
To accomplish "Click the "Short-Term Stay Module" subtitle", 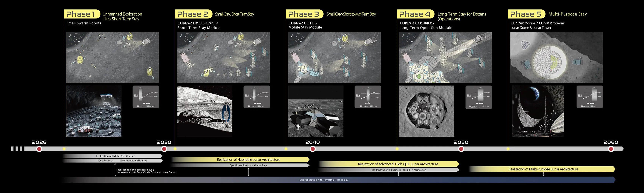I will pyautogui.click(x=199, y=28).
